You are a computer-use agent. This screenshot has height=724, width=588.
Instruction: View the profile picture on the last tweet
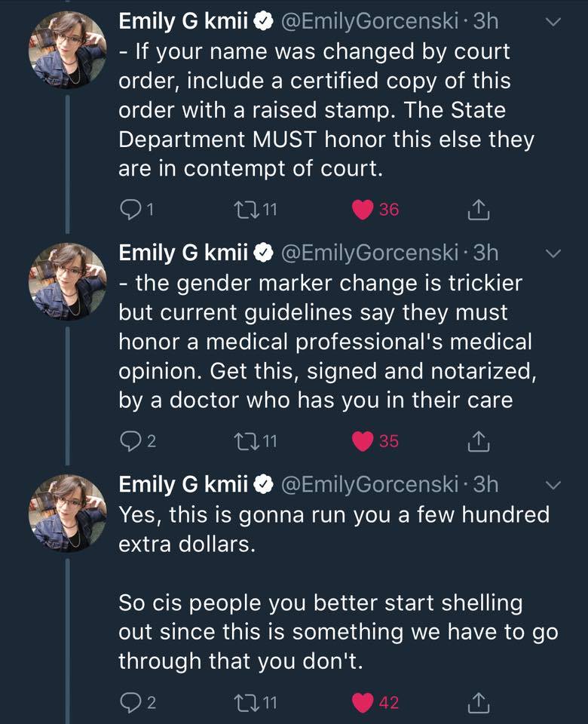coord(68,513)
